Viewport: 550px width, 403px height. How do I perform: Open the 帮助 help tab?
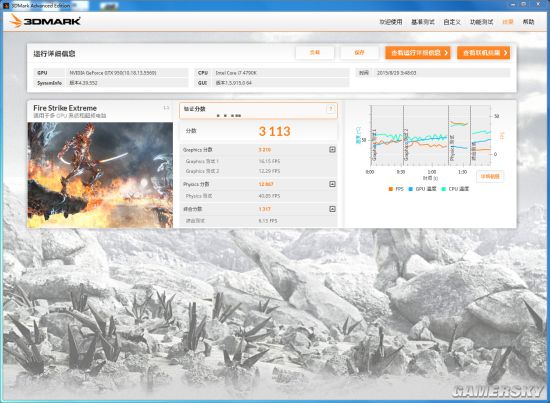click(x=528, y=22)
